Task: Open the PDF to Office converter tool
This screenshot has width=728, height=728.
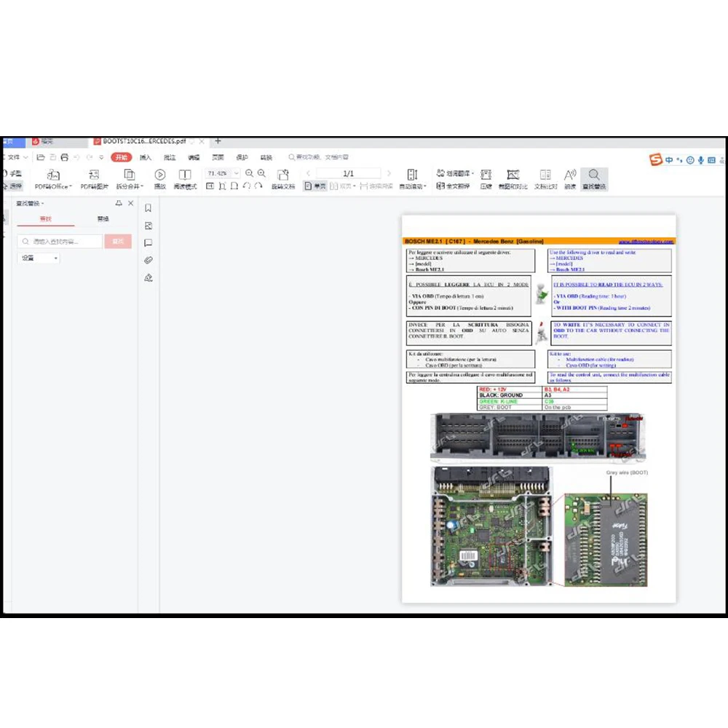Action: pos(53,179)
